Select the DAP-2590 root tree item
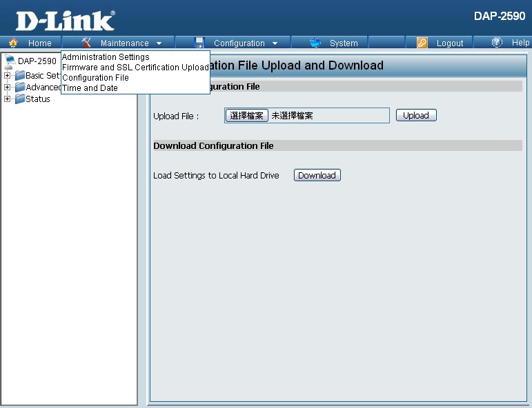The width and height of the screenshot is (532, 408). [37, 61]
